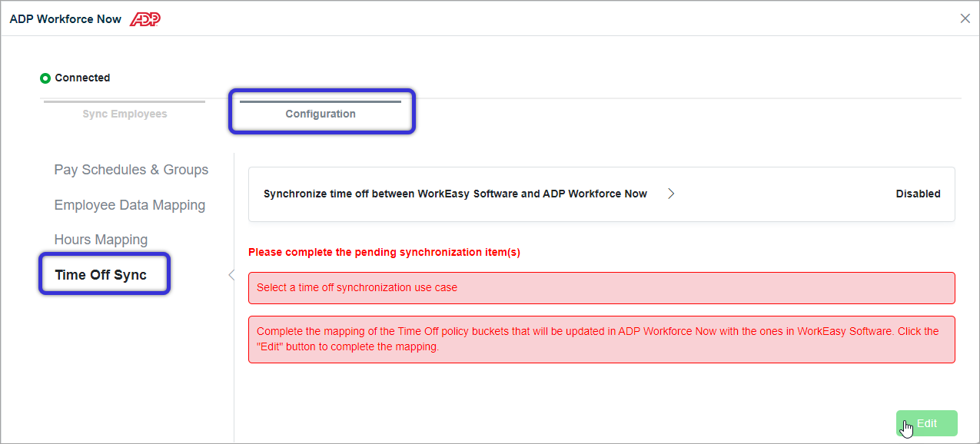Expand the Synchronize time off chevron arrow
Screen dimensions: 980x444
(x=671, y=194)
